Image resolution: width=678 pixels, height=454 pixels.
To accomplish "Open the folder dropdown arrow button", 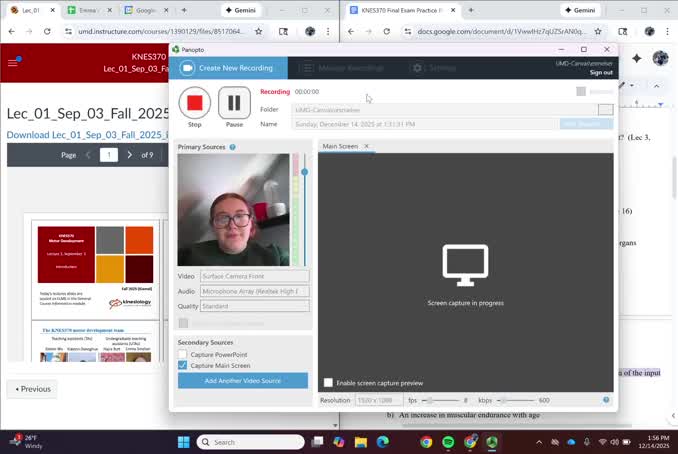I will click(x=605, y=110).
